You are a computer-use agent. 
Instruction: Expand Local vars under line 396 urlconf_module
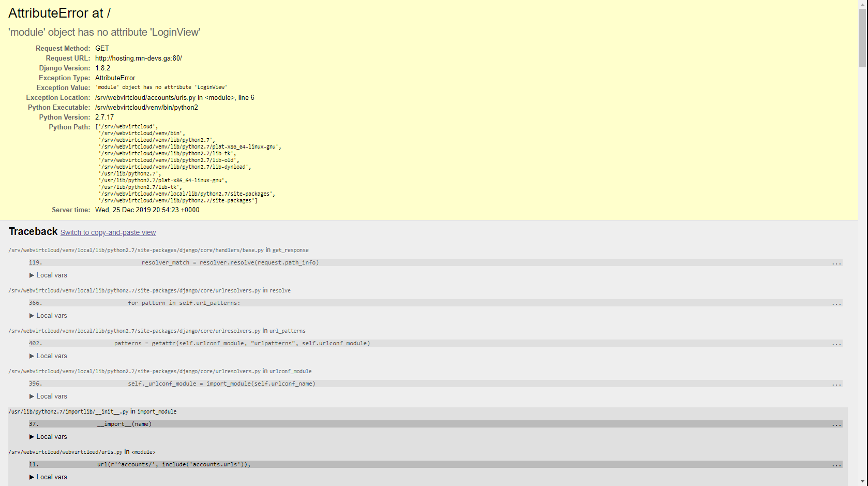(x=48, y=396)
